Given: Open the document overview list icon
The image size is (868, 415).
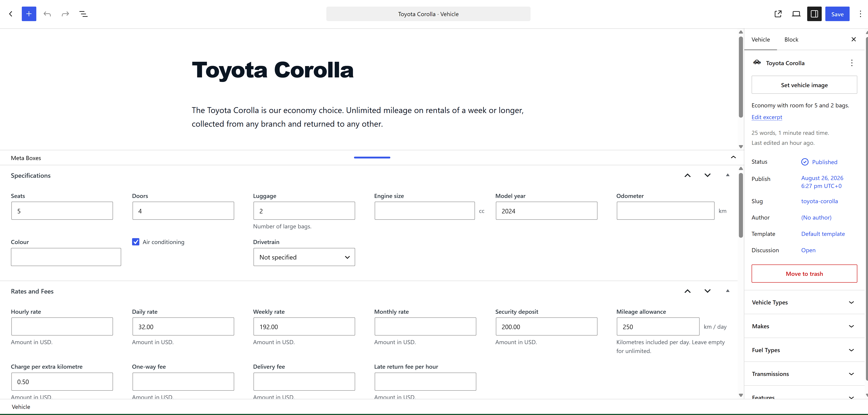Looking at the screenshot, I should pos(83,14).
